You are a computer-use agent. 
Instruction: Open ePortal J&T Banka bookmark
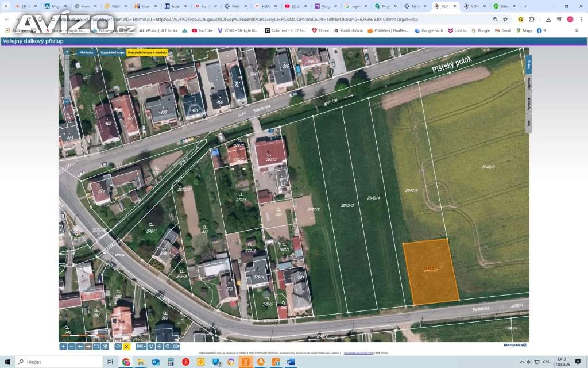(x=158, y=30)
